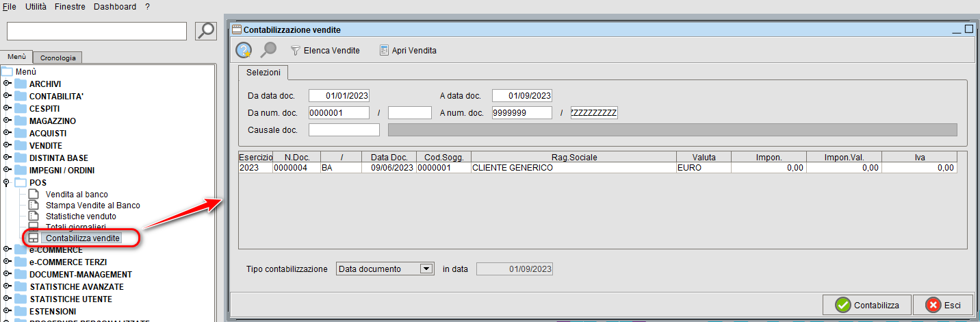This screenshot has height=322, width=980.
Task: Collapse the POS folder node
Action: [8, 183]
